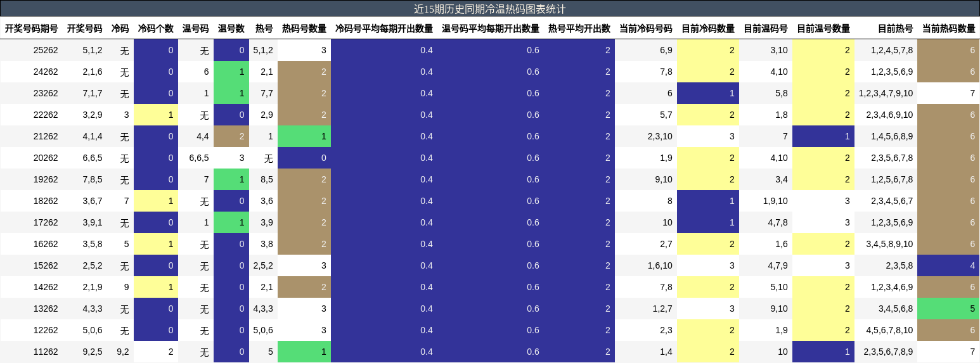Image resolution: width=980 pixels, height=363 pixels.
Task: Select the 当前热码数量 column header
Action: coord(949,29)
